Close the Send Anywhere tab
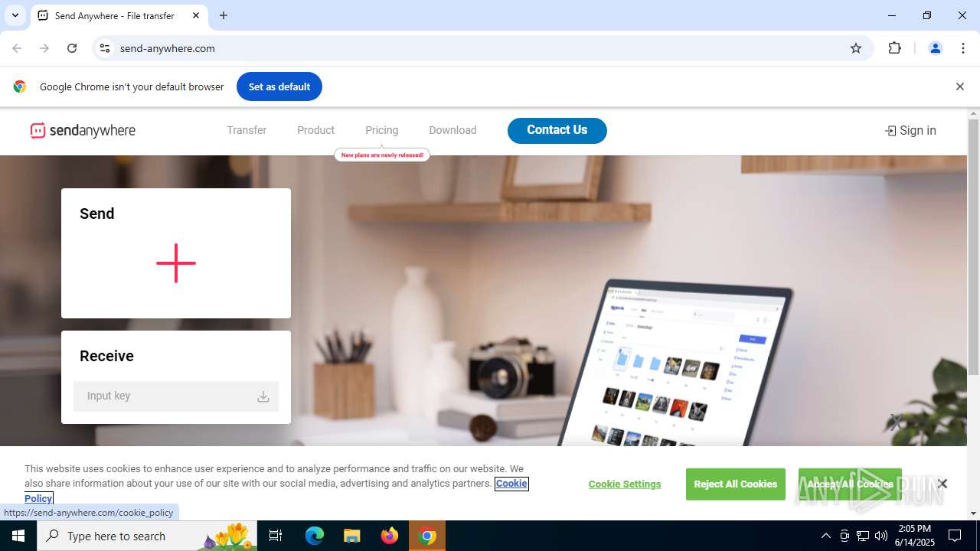Viewport: 980px width, 551px height. coord(196,15)
